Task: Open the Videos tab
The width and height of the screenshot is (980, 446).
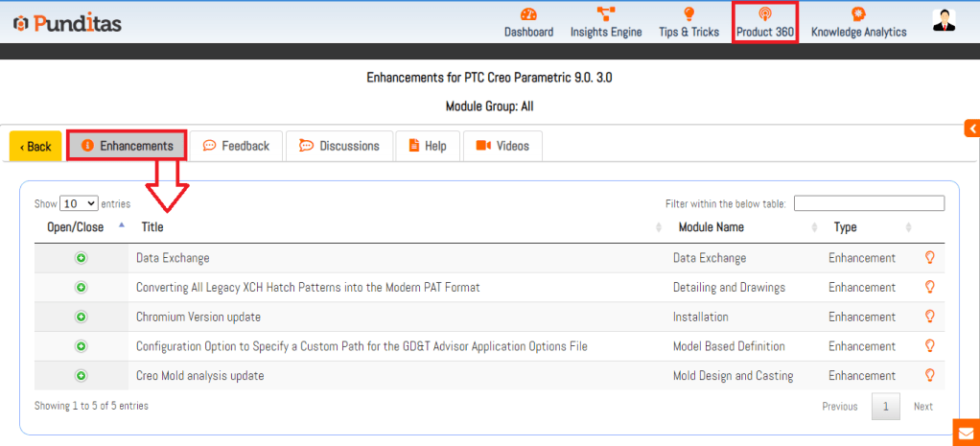Action: [502, 146]
